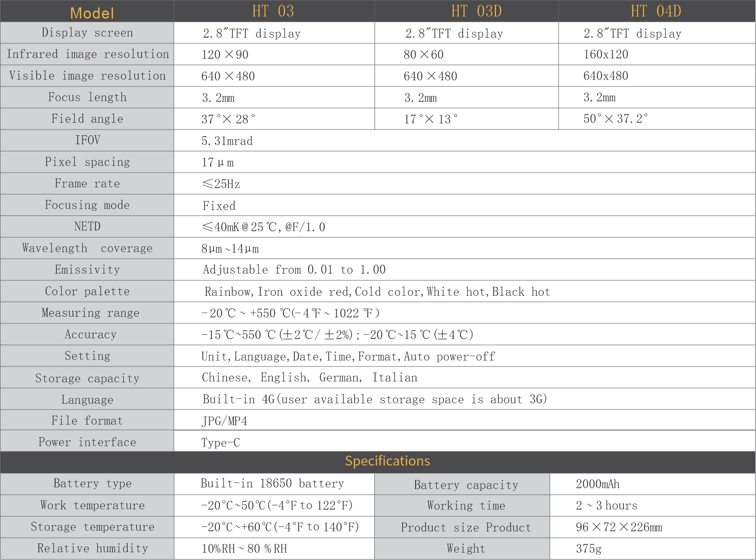Image resolution: width=756 pixels, height=560 pixels.
Task: Click the JPG/MP4 file format value
Action: 224,421
